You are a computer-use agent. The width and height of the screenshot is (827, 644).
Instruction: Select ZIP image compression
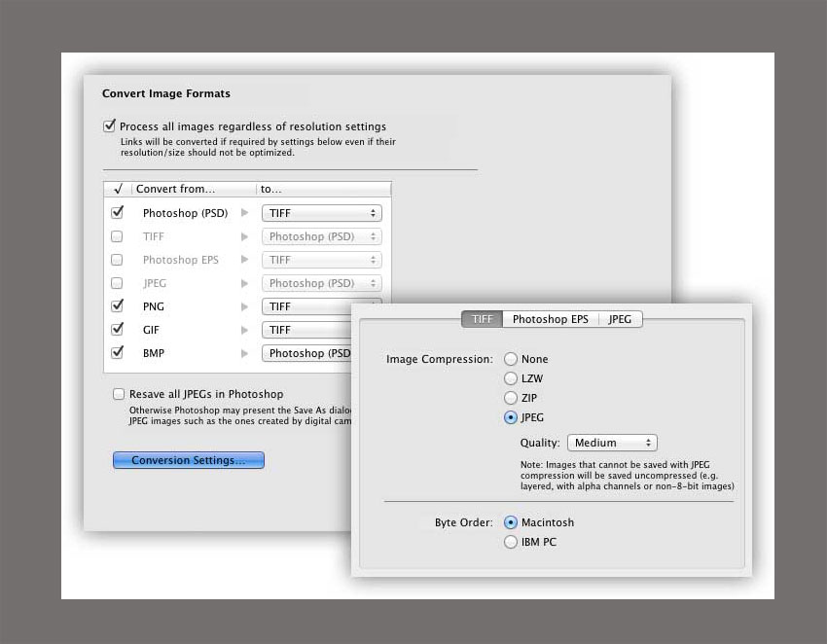pyautogui.click(x=510, y=398)
